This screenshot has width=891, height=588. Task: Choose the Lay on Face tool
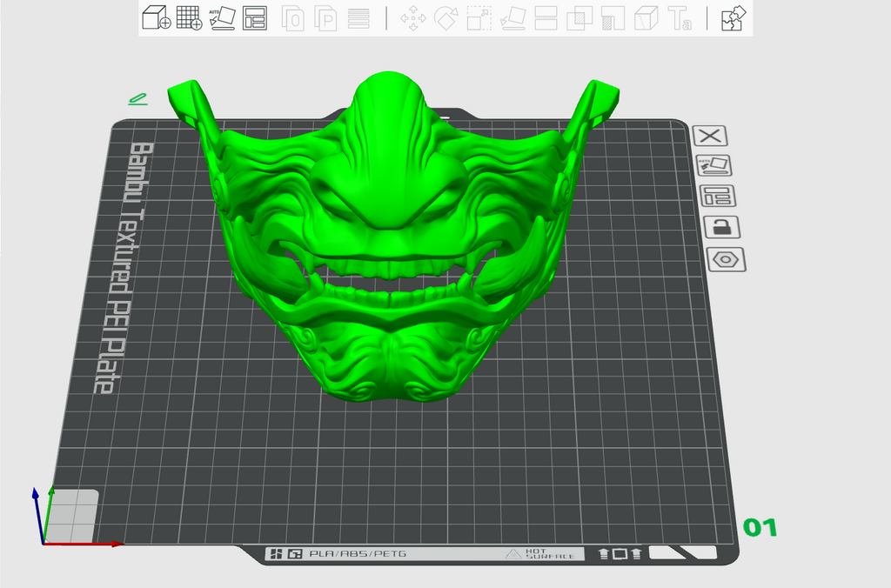tap(512, 18)
